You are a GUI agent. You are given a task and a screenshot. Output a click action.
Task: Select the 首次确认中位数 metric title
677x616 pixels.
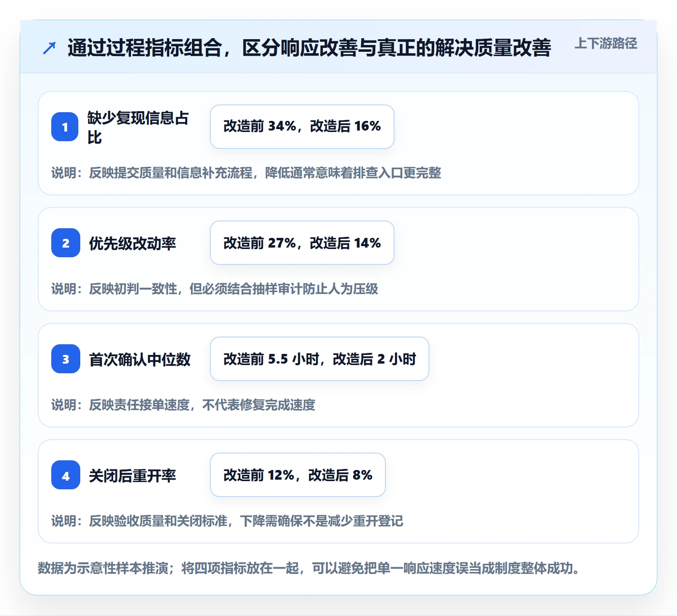[x=140, y=359]
